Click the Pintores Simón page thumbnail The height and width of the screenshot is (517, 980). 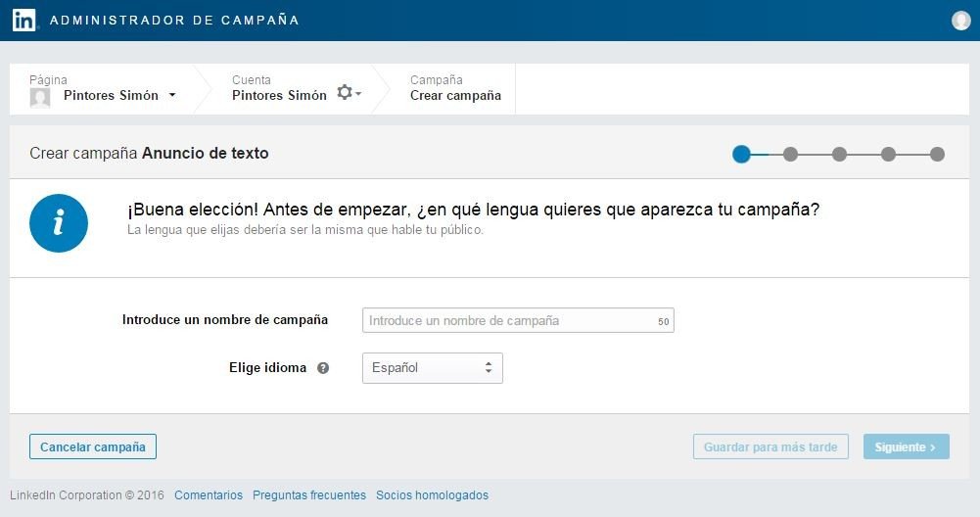tap(40, 96)
